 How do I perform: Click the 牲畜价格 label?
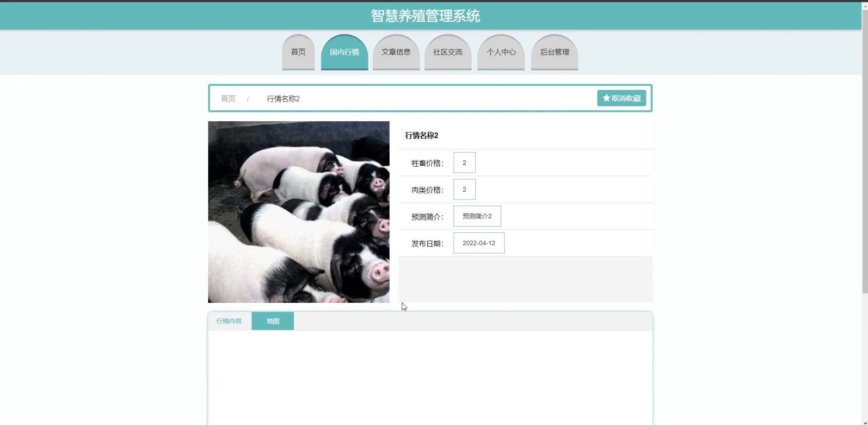pos(427,163)
